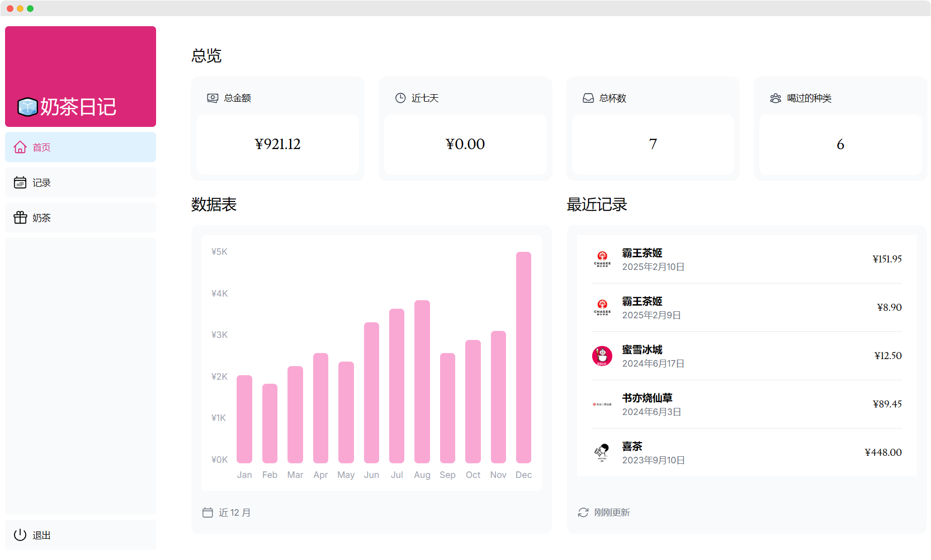
Task: Click the Dec bar in the chart
Action: pyautogui.click(x=524, y=358)
